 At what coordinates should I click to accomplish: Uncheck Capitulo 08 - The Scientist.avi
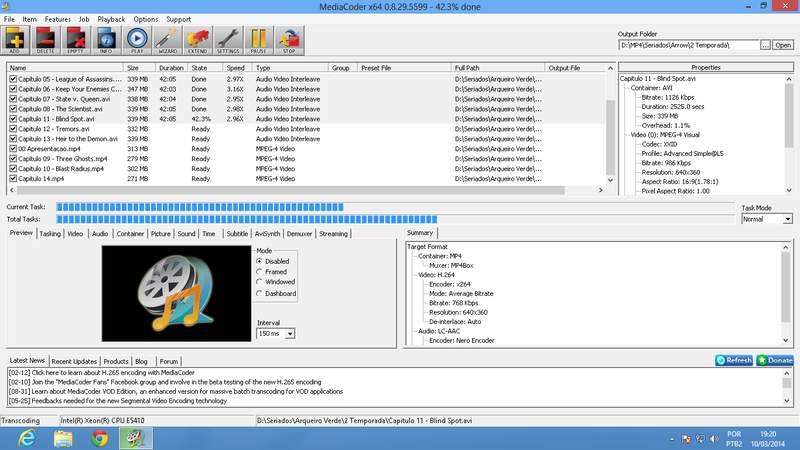(x=13, y=109)
